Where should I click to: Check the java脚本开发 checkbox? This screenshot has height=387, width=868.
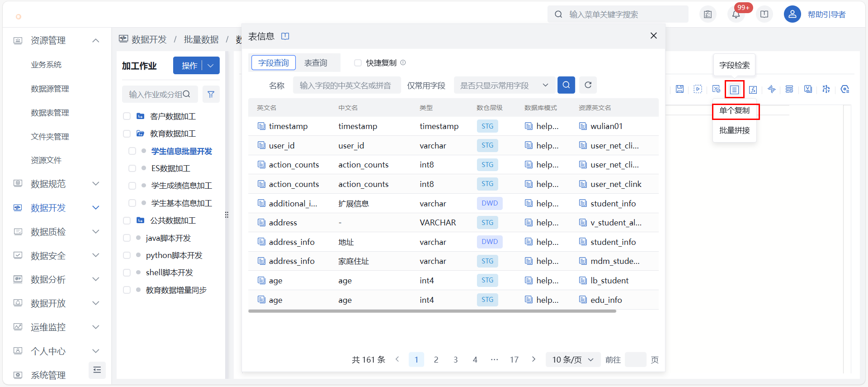127,238
